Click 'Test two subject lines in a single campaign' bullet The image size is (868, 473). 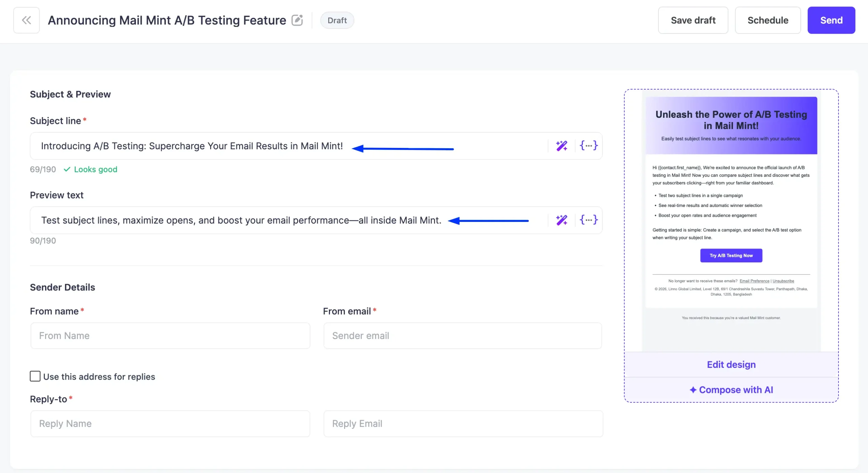point(701,195)
